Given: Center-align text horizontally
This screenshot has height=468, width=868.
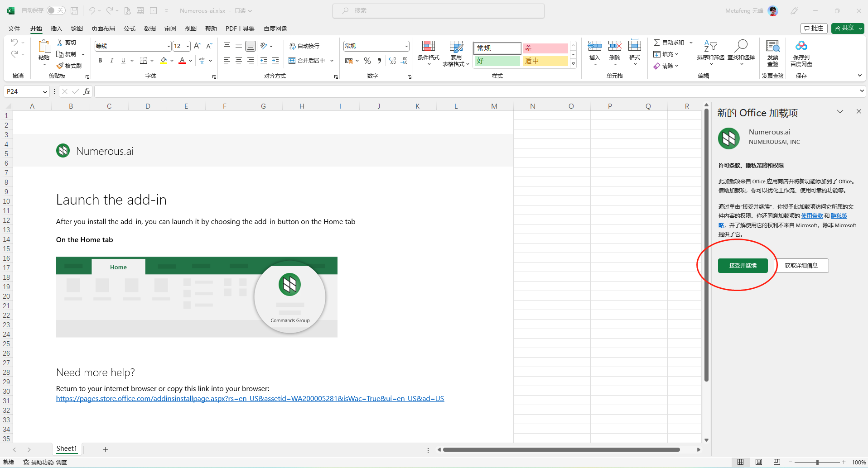Looking at the screenshot, I should [239, 60].
